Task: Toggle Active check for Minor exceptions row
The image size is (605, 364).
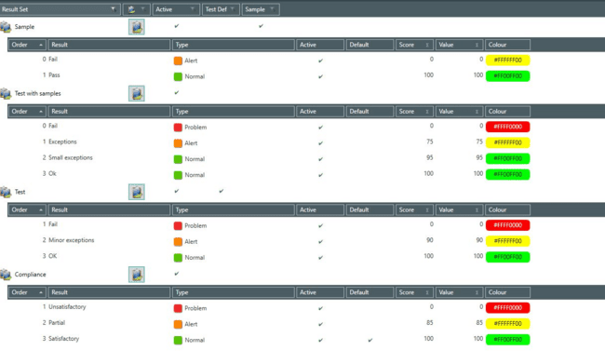Action: (x=320, y=242)
